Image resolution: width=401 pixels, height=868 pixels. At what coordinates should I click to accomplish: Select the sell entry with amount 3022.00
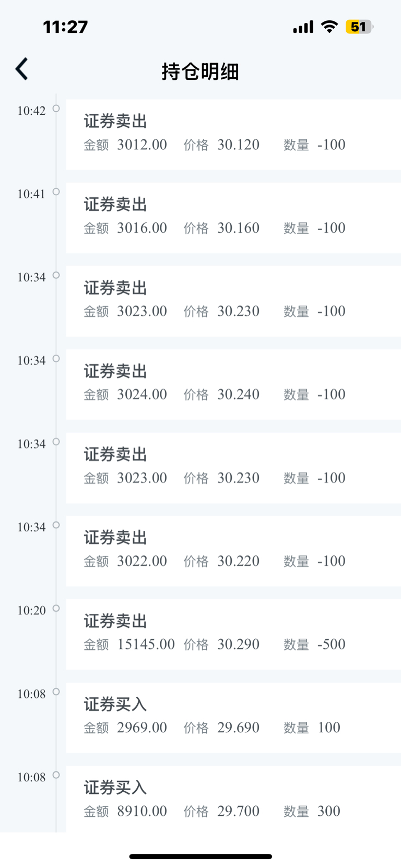(233, 551)
